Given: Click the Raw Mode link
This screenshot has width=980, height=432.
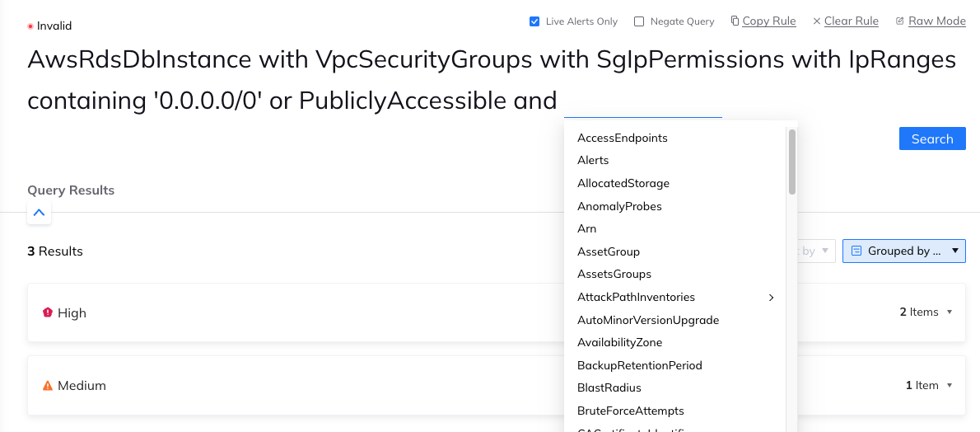Looking at the screenshot, I should pos(936,21).
